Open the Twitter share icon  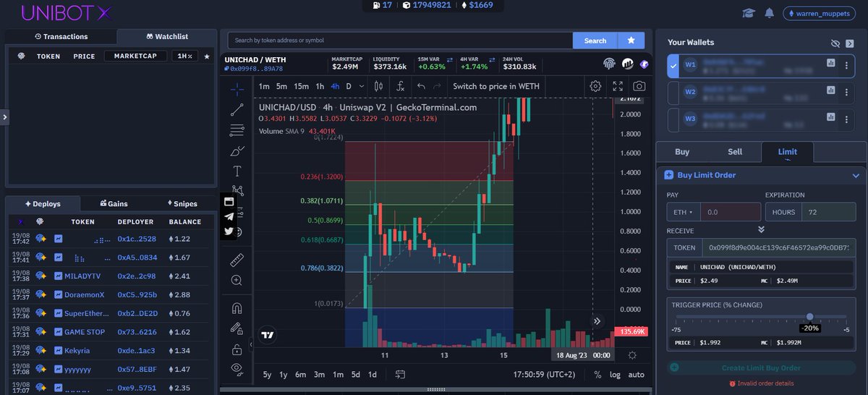point(229,232)
